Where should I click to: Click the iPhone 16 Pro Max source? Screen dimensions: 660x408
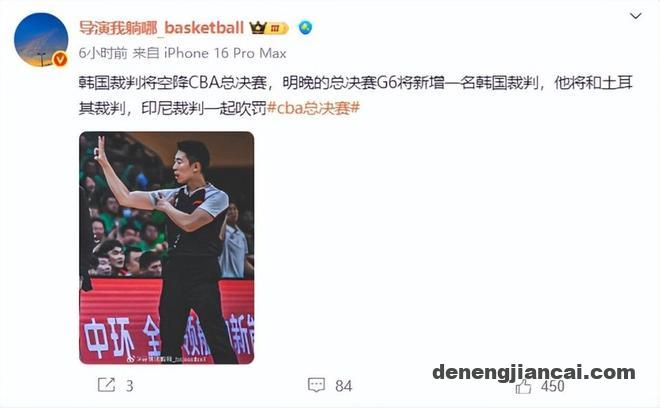(225, 53)
